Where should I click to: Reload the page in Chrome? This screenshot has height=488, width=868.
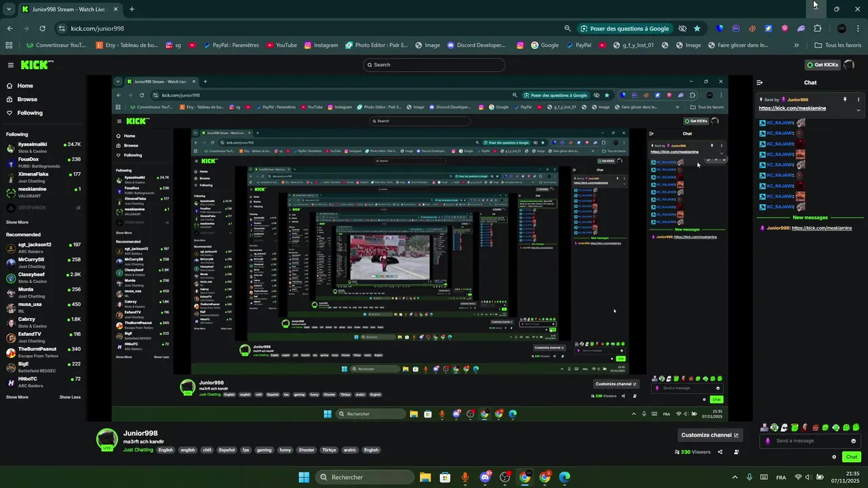42,28
